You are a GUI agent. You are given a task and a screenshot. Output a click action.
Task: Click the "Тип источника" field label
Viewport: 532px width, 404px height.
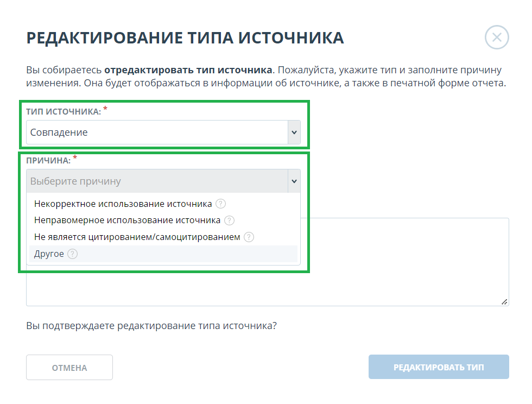coord(63,111)
